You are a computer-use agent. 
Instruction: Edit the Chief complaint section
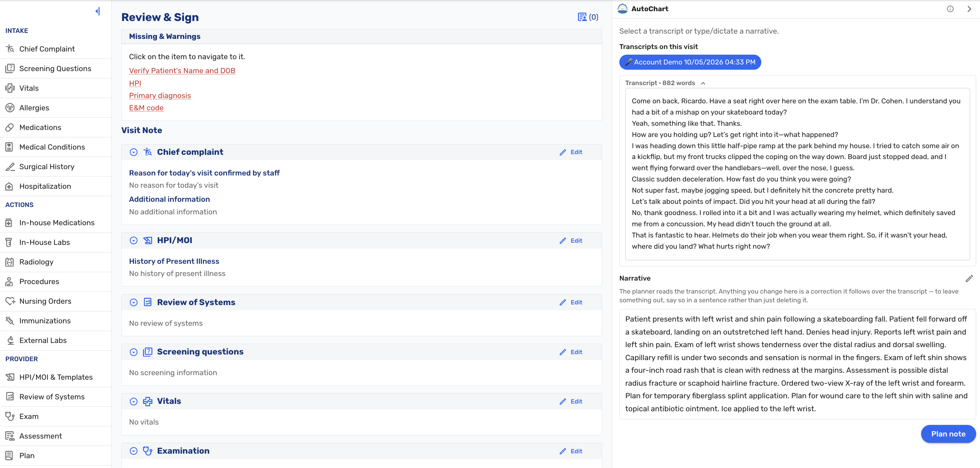571,152
